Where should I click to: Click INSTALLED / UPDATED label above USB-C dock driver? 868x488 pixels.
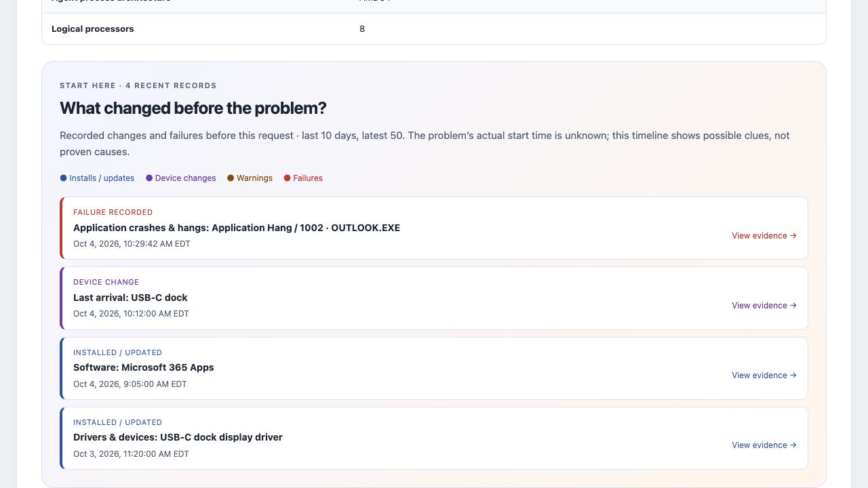coord(117,422)
